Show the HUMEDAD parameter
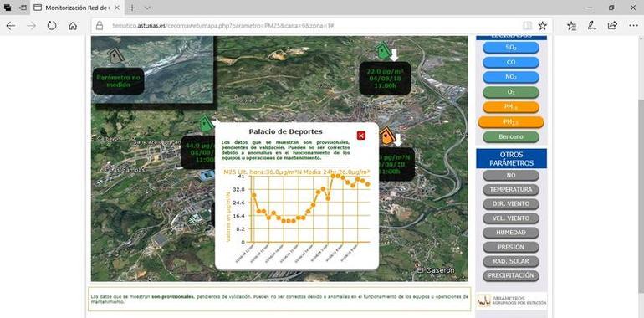Viewport: 644px width, 318px height. click(x=511, y=233)
